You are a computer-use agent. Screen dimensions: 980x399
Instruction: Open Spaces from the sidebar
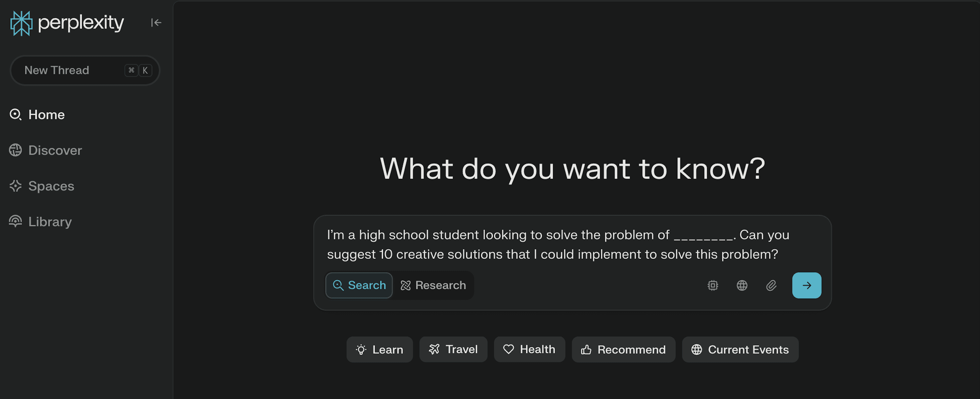coord(41,186)
